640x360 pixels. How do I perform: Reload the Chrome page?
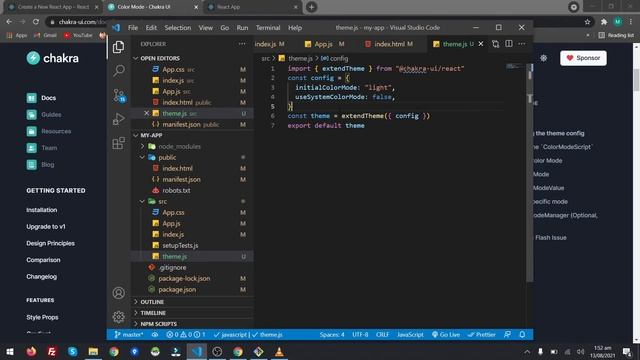pos(36,22)
